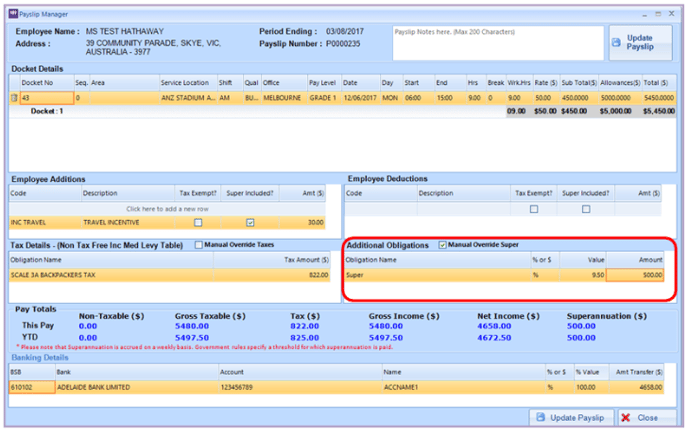Click the Super obligation name cell
The height and width of the screenshot is (434, 688).
tap(437, 275)
